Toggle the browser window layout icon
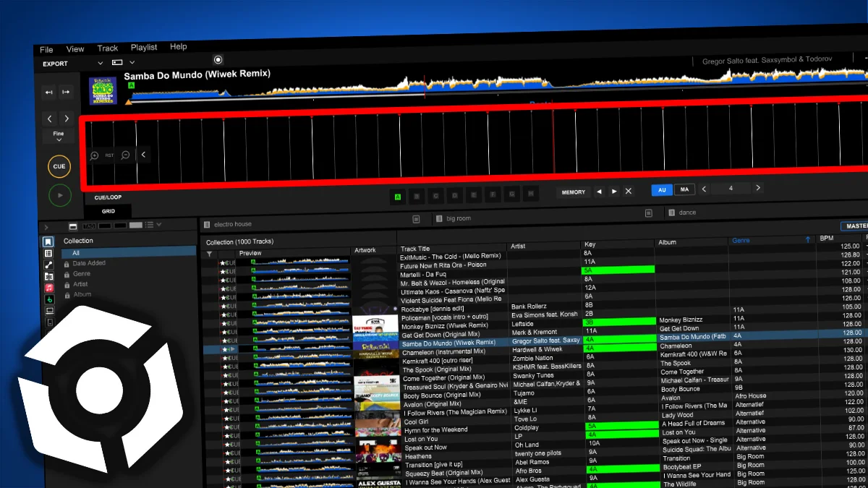Image resolution: width=868 pixels, height=488 pixels. 72,226
